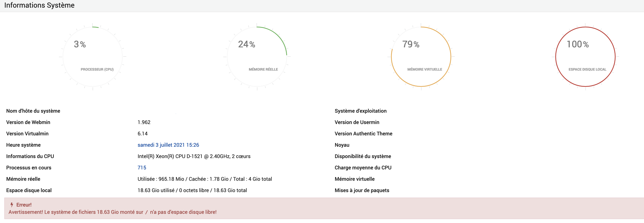644x223 pixels.
Task: Click the Charge moyenne du CPU label
Action: (363, 168)
